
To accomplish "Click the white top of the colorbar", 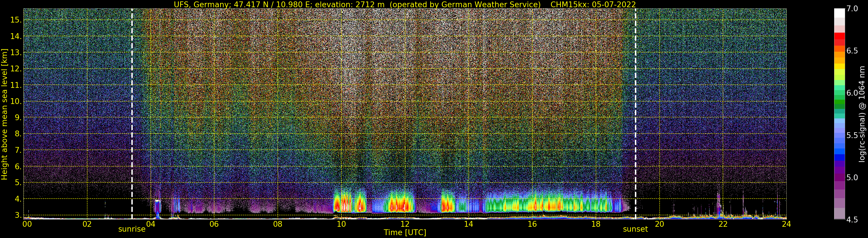I will click(839, 13).
